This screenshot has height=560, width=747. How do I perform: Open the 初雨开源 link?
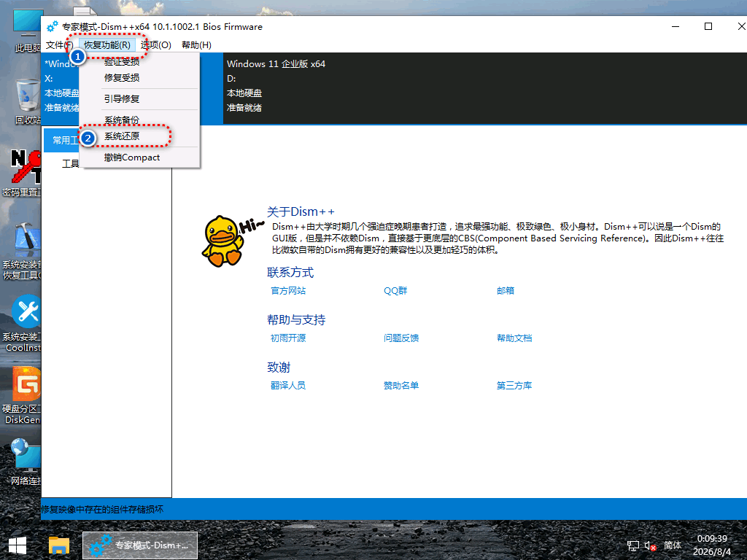pos(288,338)
